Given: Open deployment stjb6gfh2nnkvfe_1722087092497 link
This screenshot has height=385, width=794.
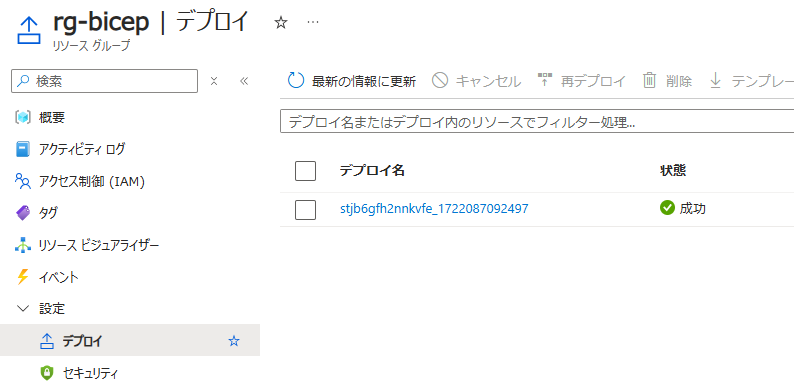Looking at the screenshot, I should (434, 208).
